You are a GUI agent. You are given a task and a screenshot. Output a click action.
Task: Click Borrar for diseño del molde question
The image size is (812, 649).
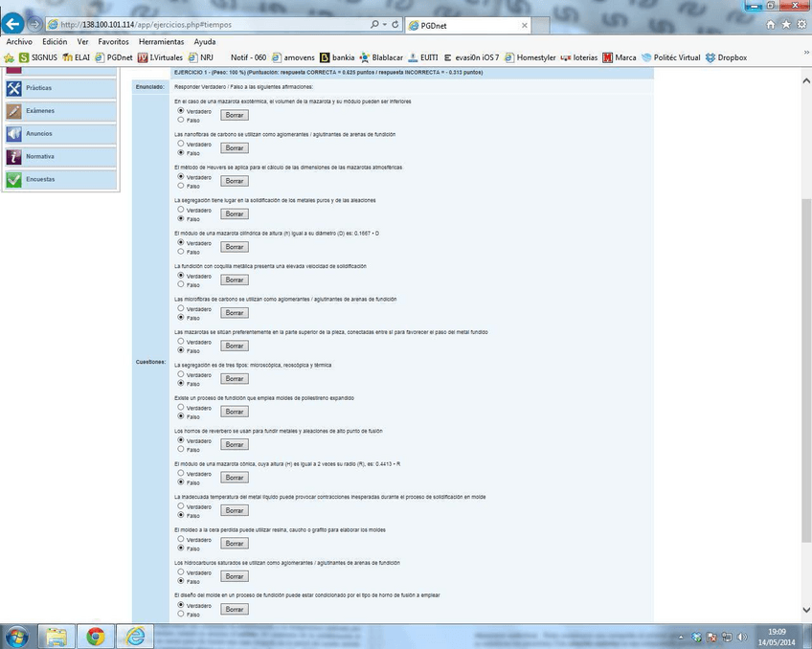click(234, 609)
